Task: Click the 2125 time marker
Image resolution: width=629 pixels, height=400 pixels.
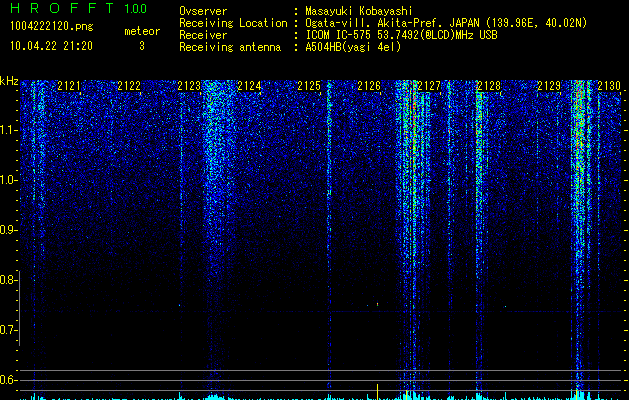Action: click(x=309, y=86)
